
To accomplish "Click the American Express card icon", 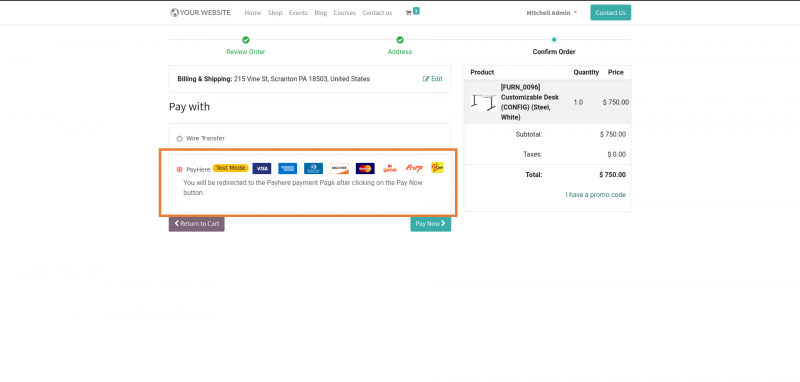I will (288, 168).
